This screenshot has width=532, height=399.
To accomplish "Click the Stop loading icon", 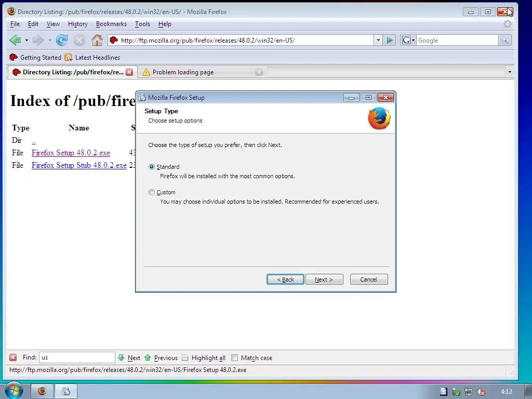I will (x=79, y=41).
